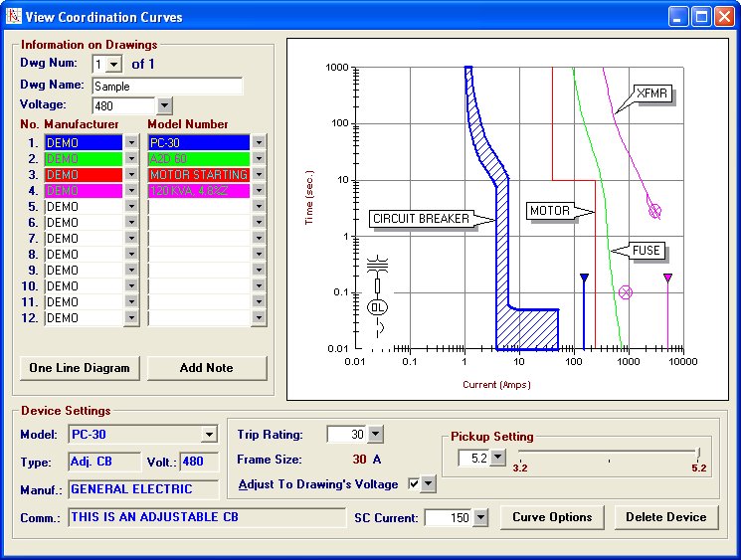Click the MOTOR STARTING model field

point(199,174)
